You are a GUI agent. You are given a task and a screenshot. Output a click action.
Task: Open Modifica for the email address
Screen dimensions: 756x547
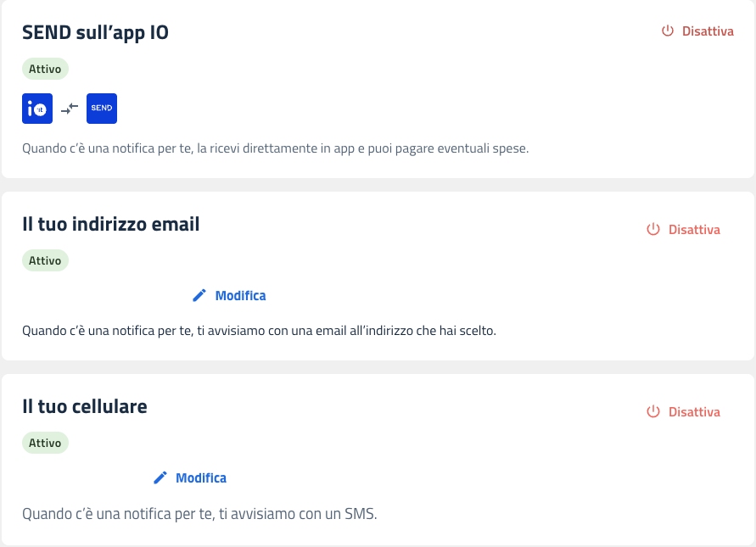(240, 296)
